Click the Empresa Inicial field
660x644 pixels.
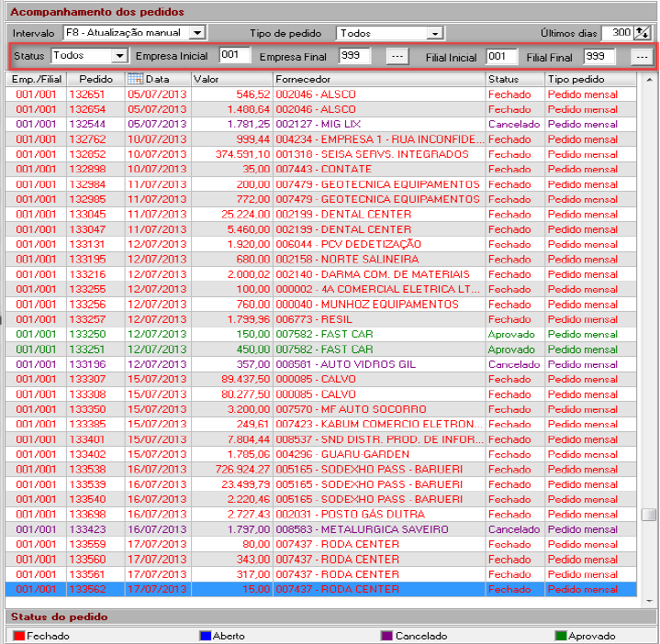tap(235, 55)
